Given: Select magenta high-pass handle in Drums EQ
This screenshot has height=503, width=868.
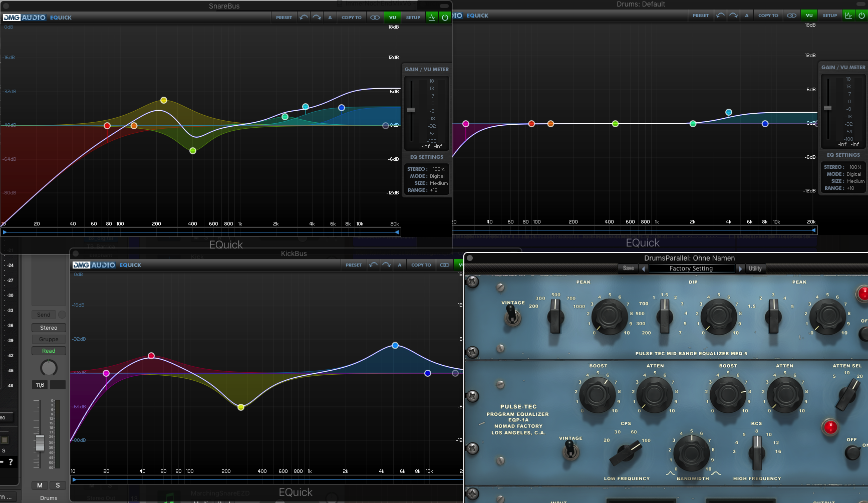Looking at the screenshot, I should [x=466, y=123].
